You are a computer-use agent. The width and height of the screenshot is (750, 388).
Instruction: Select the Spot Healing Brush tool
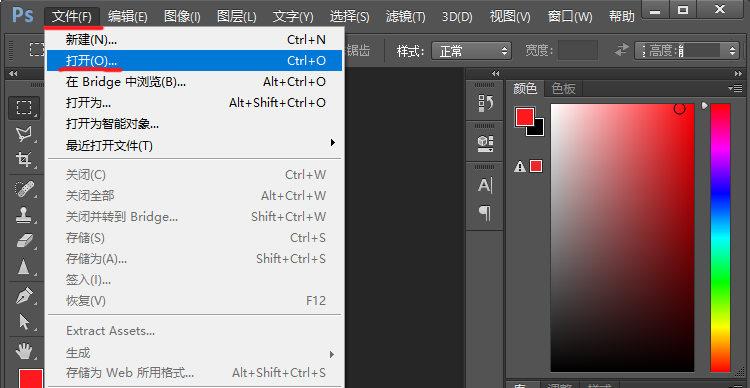click(x=24, y=189)
